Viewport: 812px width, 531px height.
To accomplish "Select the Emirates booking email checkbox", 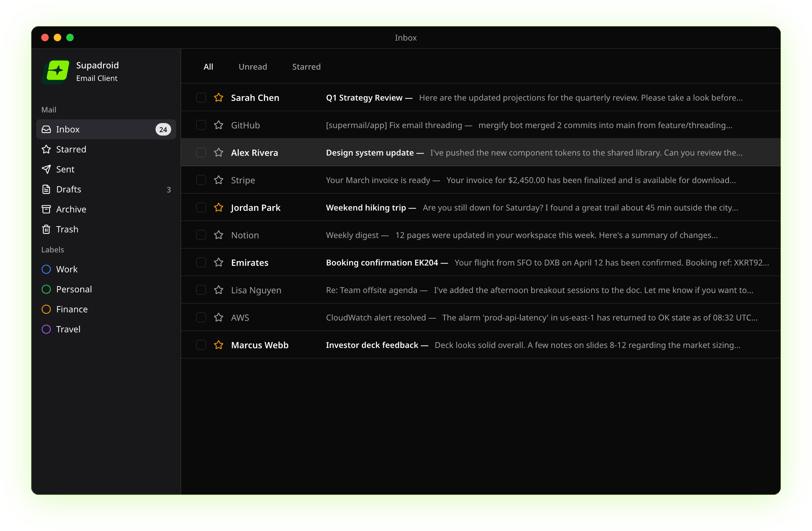I will pos(201,262).
